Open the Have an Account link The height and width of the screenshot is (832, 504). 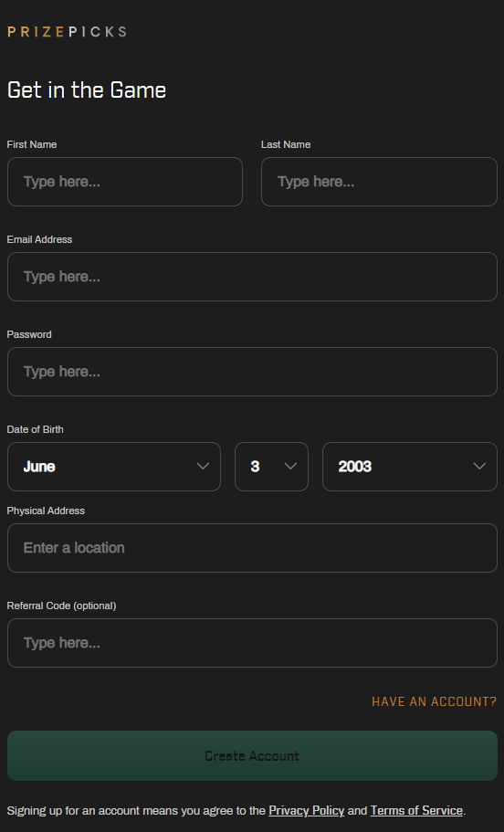point(434,701)
